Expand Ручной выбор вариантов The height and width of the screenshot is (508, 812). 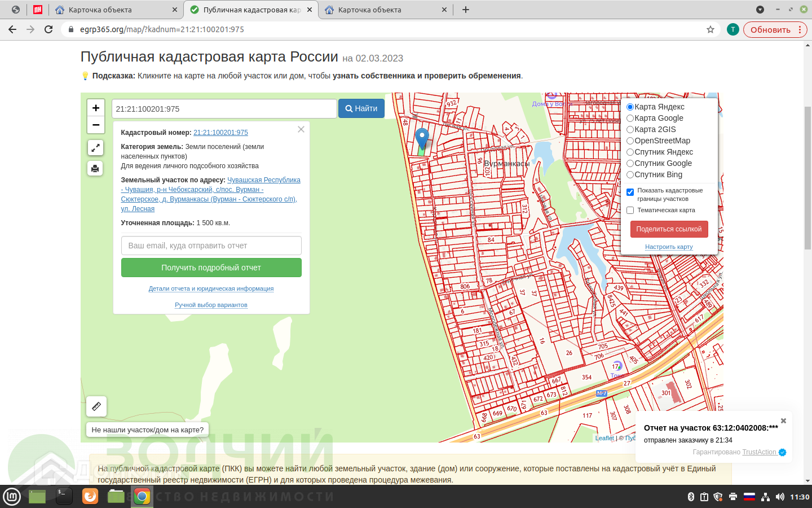click(x=211, y=305)
